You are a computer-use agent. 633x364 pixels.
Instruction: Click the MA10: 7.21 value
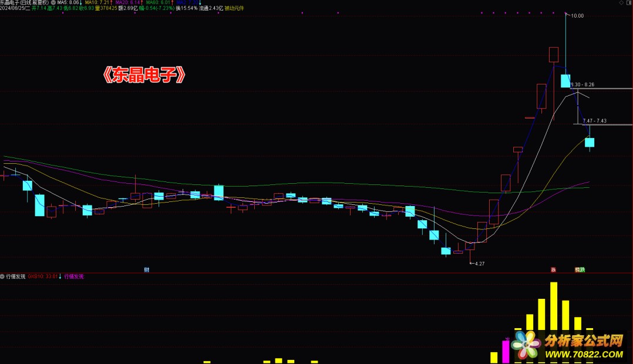97,2
